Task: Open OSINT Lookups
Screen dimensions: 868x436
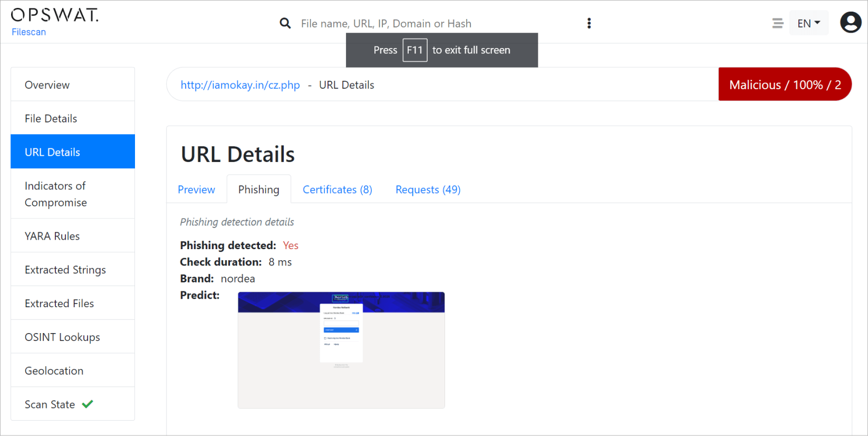Action: coord(73,337)
